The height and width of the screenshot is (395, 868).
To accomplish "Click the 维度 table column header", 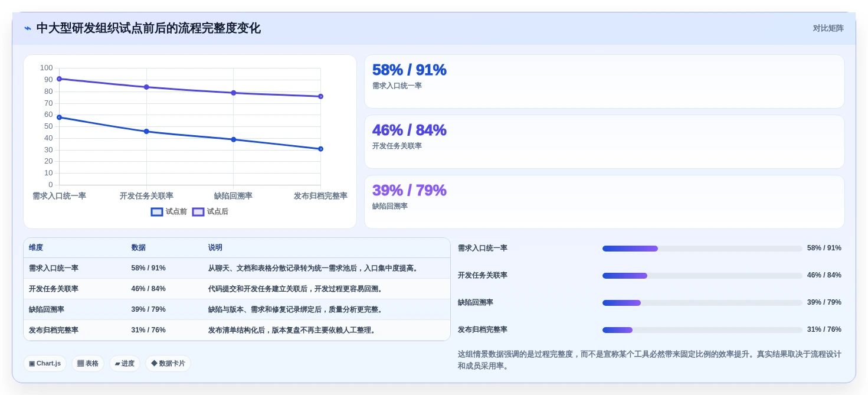I will tap(36, 247).
